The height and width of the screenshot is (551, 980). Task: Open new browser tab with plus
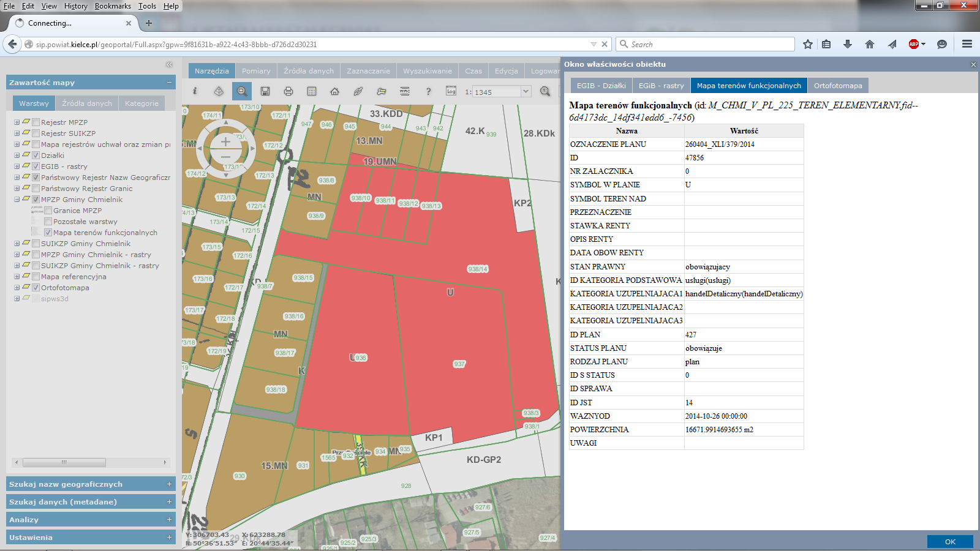(149, 23)
